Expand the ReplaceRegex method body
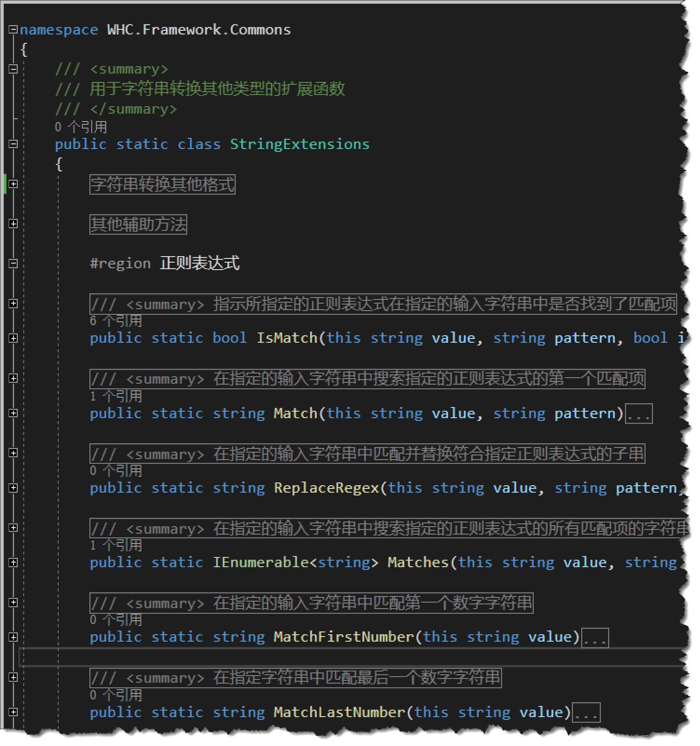 click(x=14, y=488)
